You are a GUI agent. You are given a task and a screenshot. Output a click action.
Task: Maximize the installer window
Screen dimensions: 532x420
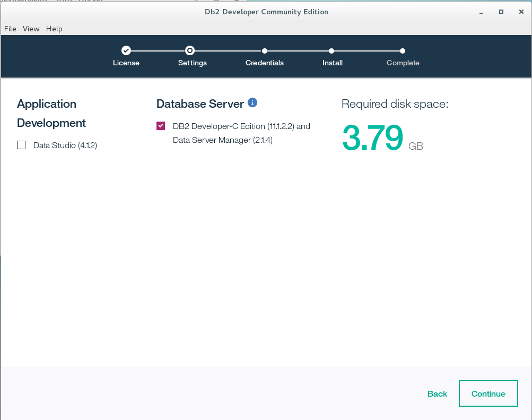[501, 12]
